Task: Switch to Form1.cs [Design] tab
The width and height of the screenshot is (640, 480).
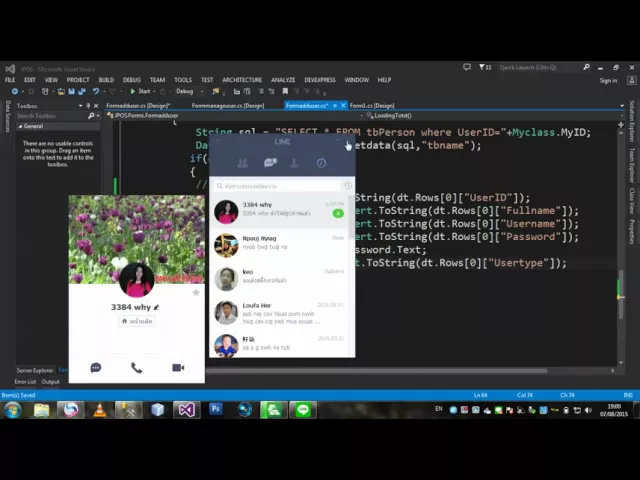Action: (x=372, y=106)
